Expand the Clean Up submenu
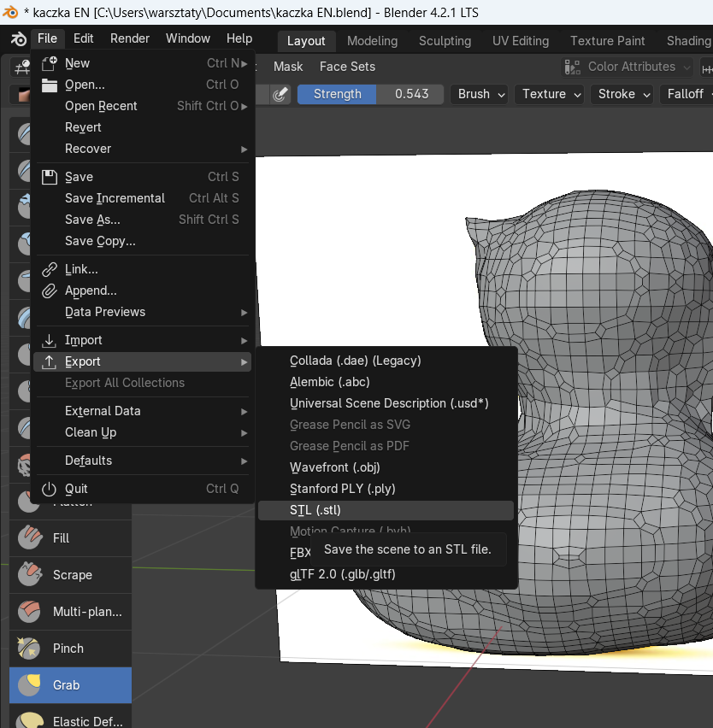The height and width of the screenshot is (728, 713). 143,432
